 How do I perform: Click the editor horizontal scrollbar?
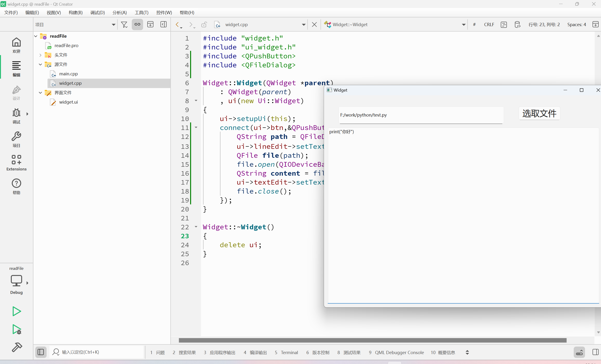pos(372,340)
